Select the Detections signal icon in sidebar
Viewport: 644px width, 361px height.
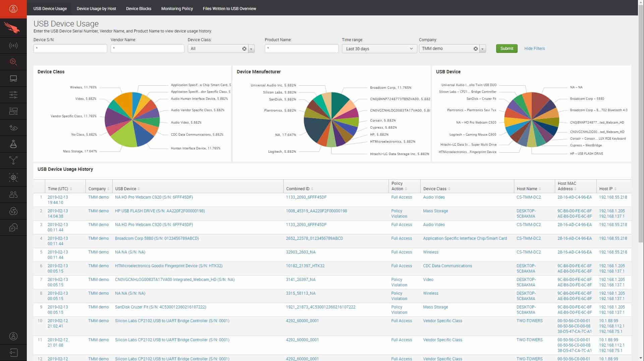[x=13, y=45]
